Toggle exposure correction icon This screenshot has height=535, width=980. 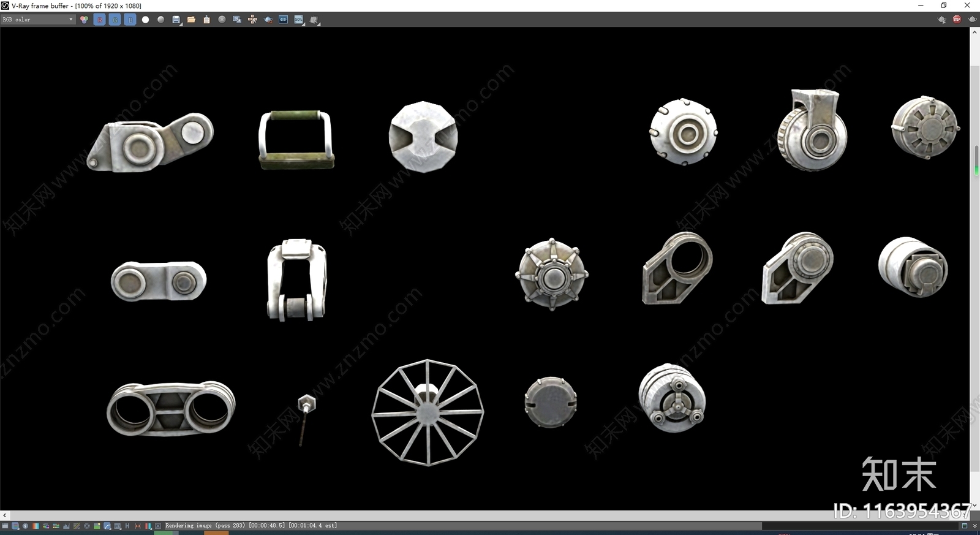click(x=86, y=526)
